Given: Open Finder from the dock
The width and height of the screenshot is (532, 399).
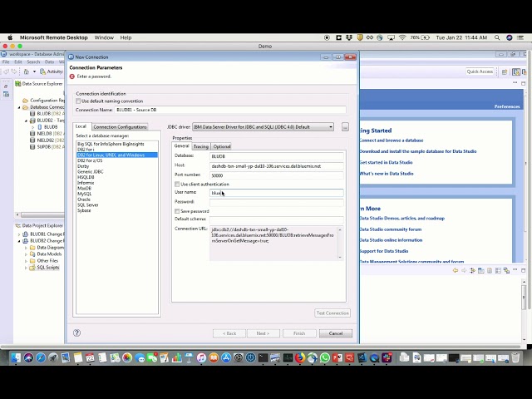Looking at the screenshot, I should coord(16,357).
